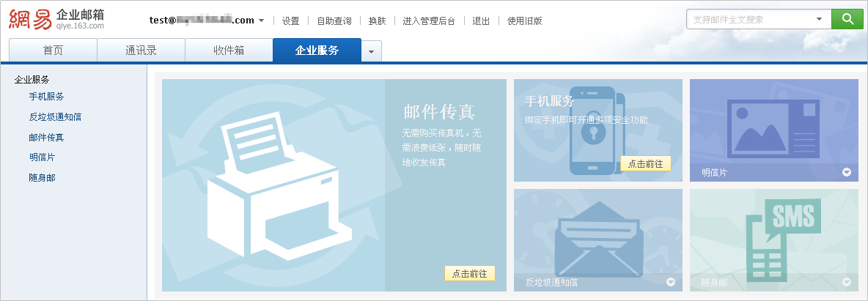Screen dimensions: 868x301
Task: Click the green magnifier search button
Action: [847, 19]
